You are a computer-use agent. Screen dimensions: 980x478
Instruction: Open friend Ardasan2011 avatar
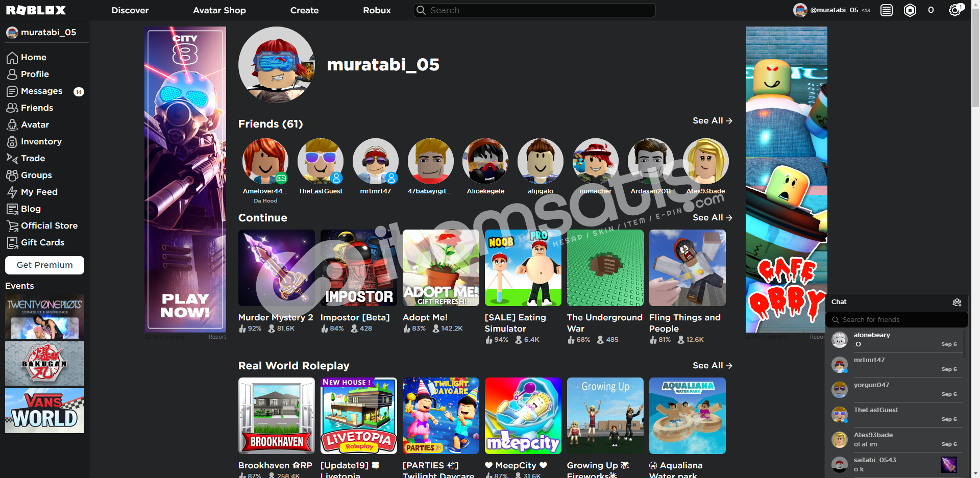pyautogui.click(x=651, y=161)
